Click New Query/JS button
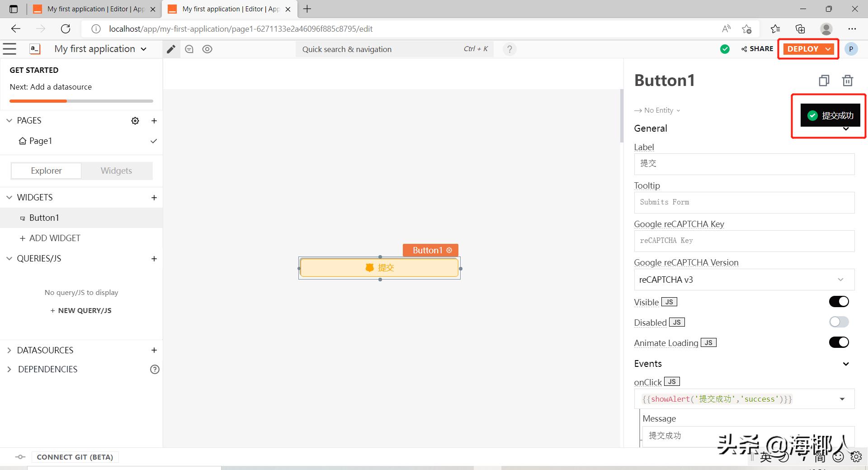The height and width of the screenshot is (470, 868). click(81, 311)
